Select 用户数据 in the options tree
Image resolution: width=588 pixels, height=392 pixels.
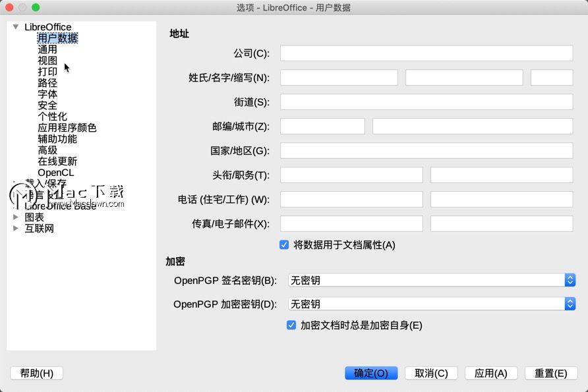pyautogui.click(x=57, y=38)
